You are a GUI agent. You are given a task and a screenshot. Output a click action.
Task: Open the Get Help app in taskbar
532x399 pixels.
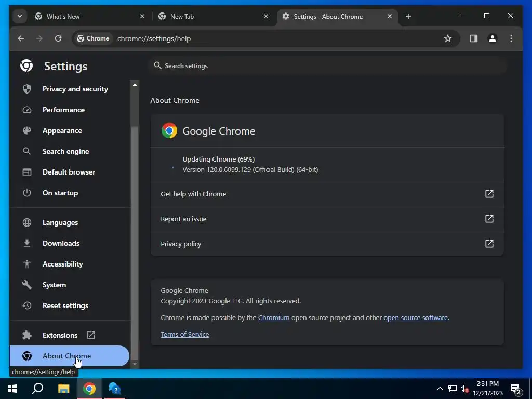coord(115,389)
